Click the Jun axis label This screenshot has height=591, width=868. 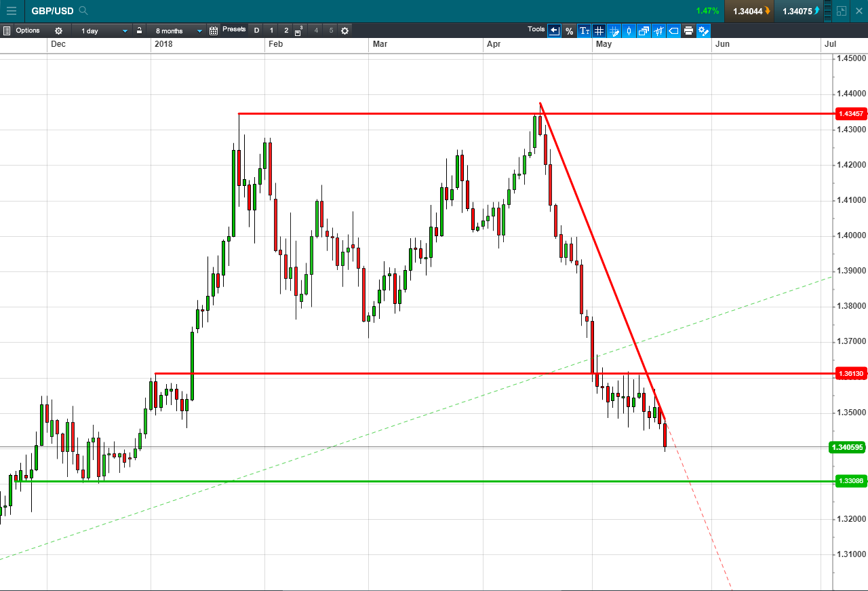(723, 44)
